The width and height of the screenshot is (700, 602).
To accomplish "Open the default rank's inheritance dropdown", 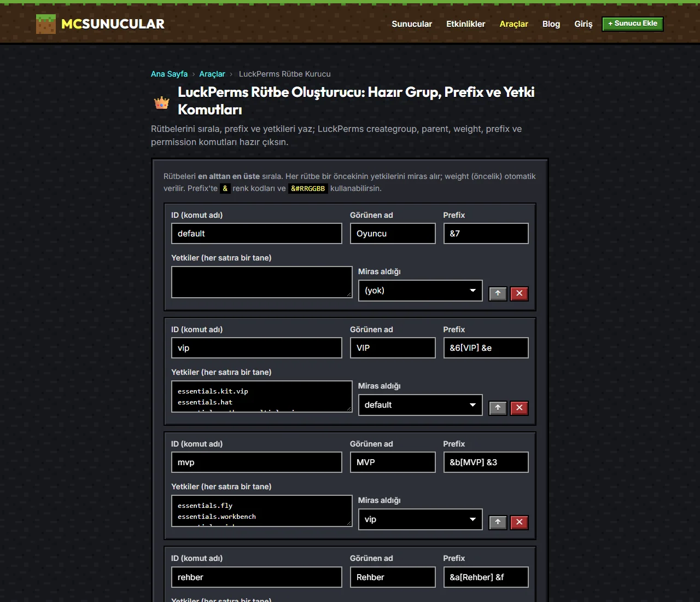I will [x=421, y=291].
